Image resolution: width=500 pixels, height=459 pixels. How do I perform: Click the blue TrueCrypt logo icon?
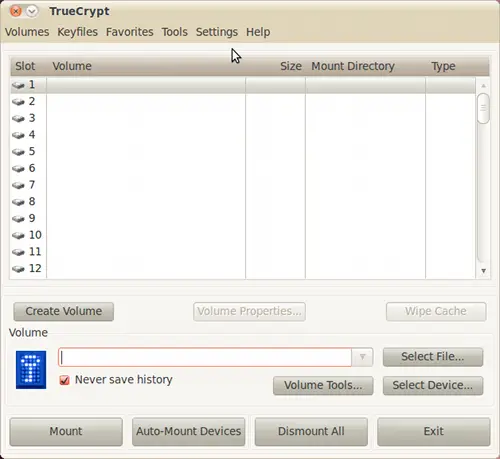(x=31, y=370)
